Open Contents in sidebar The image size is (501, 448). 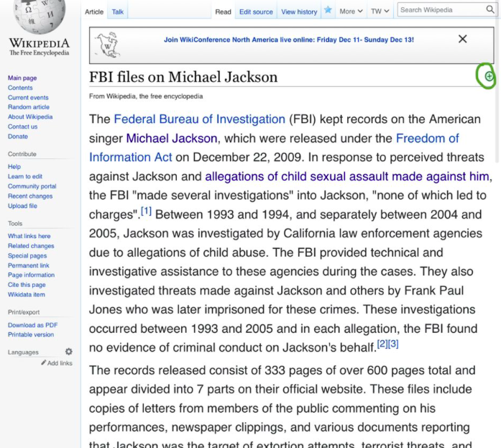(20, 88)
